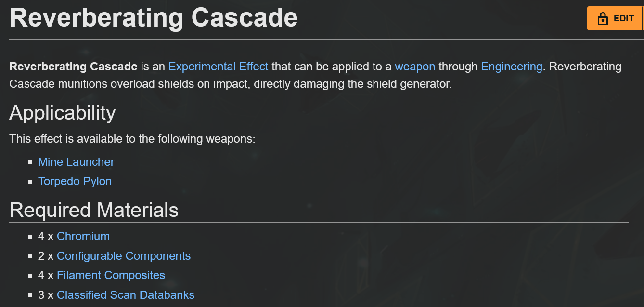
Task: Open the page editor via EDIT label
Action: coord(624,19)
